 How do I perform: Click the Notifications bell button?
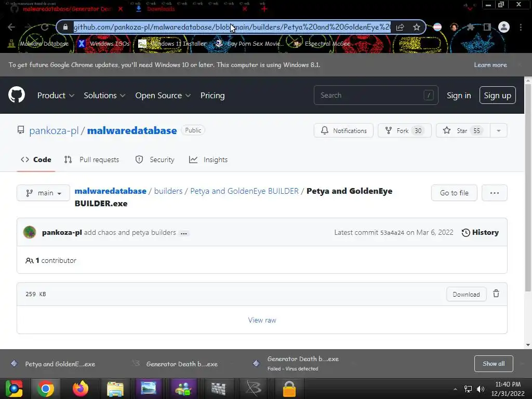click(343, 130)
